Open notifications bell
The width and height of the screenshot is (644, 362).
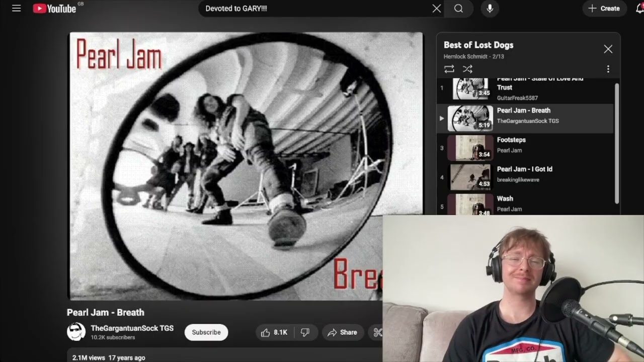point(639,9)
